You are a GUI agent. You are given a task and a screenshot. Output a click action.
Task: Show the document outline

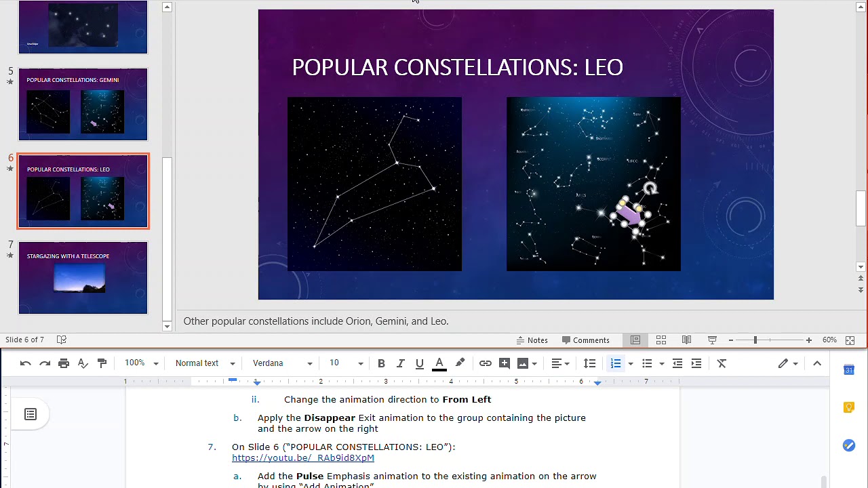(x=31, y=414)
